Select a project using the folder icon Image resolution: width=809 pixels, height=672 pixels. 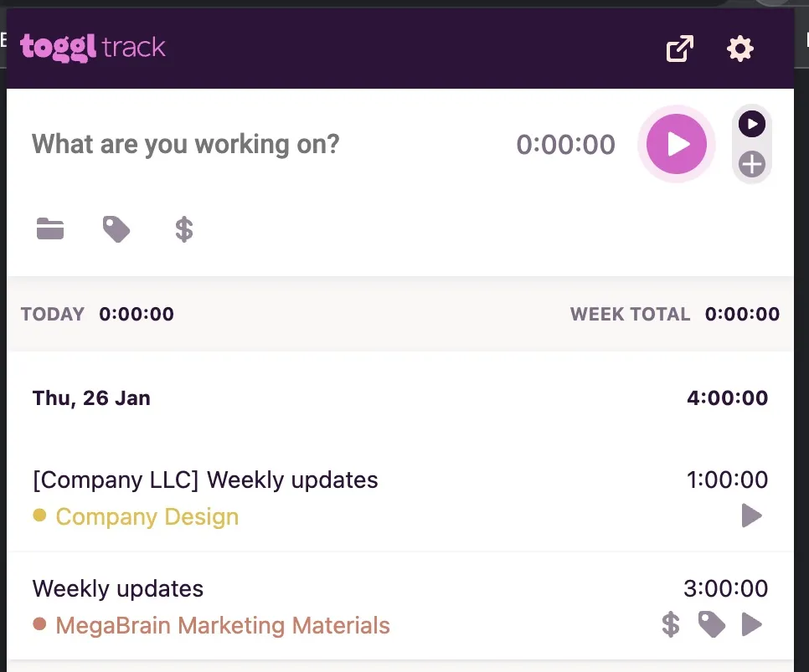50,228
